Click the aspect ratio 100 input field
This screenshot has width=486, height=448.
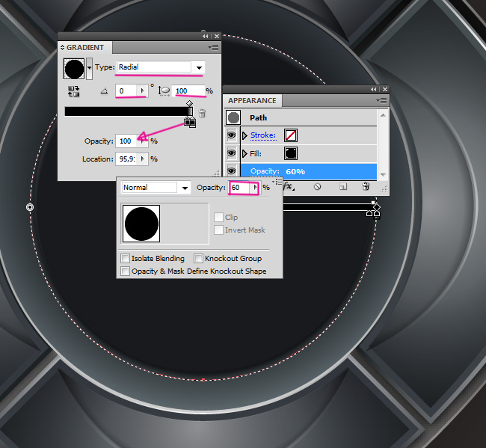coord(188,90)
